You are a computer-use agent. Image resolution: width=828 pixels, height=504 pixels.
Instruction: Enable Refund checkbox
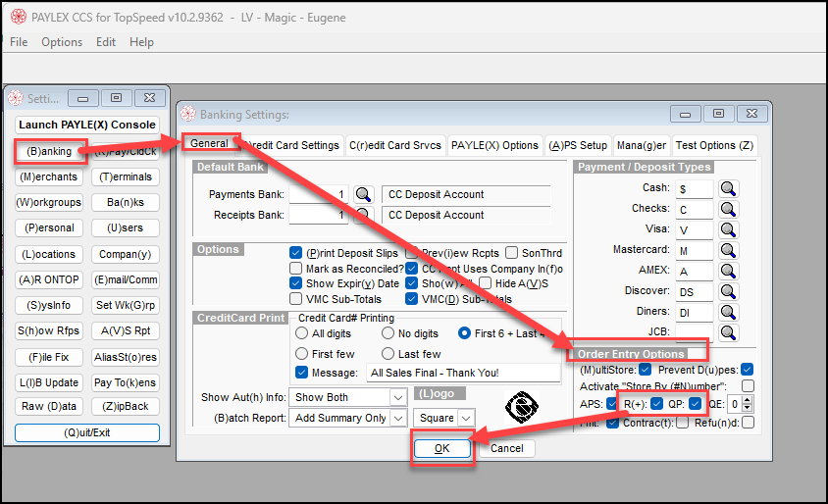[748, 423]
